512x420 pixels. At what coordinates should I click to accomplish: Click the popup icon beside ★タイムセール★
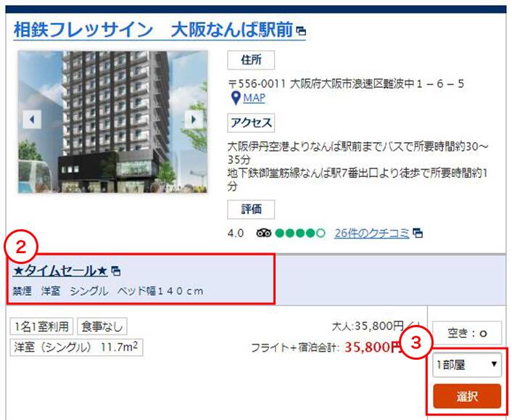tap(115, 271)
